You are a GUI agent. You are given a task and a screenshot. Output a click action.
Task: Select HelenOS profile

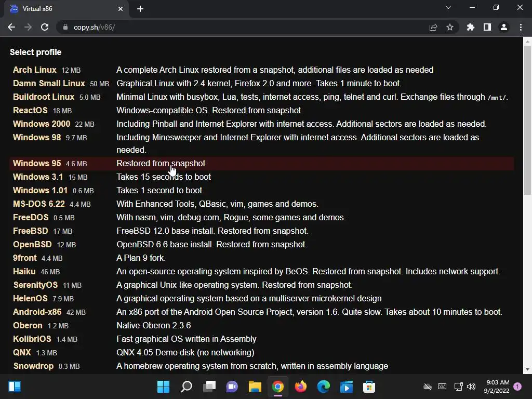tap(30, 299)
